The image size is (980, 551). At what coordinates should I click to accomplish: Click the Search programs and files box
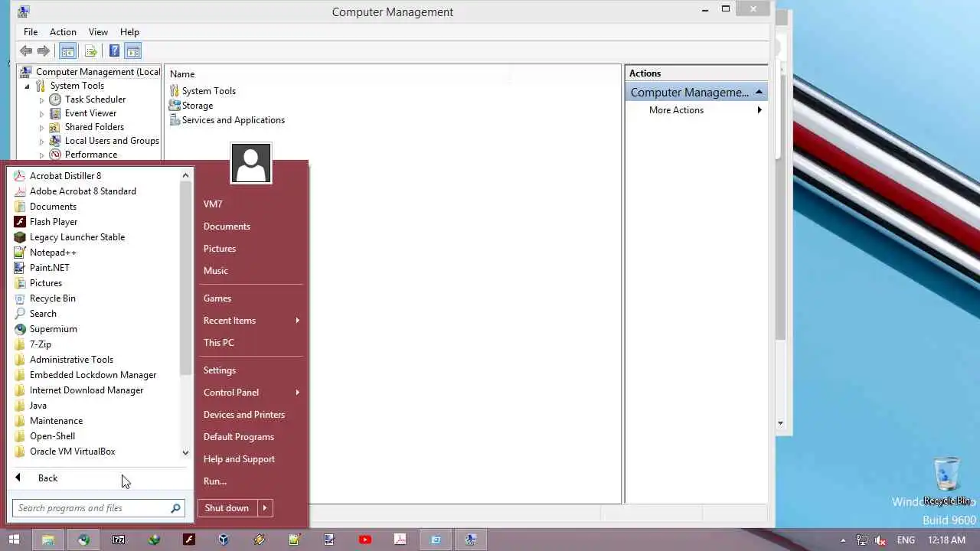(98, 507)
